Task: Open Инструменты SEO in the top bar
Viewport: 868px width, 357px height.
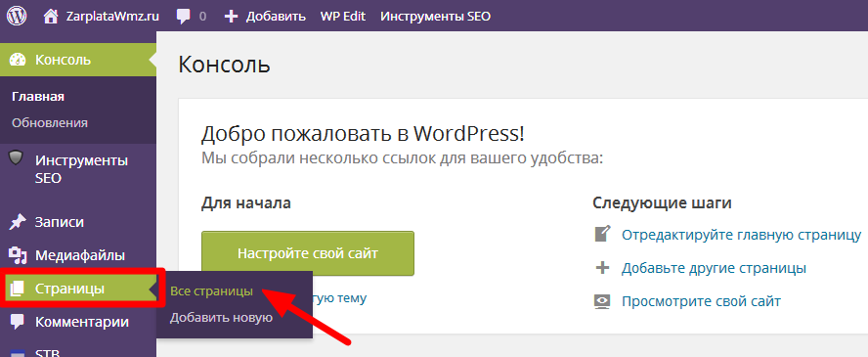Action: tap(436, 16)
